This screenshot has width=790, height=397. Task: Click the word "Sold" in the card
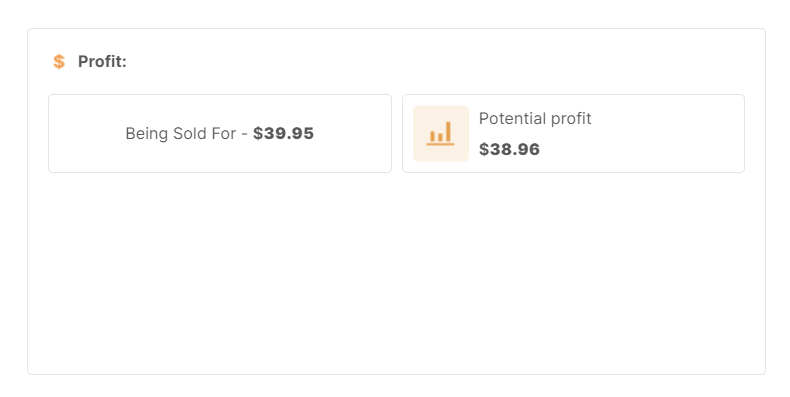[187, 134]
